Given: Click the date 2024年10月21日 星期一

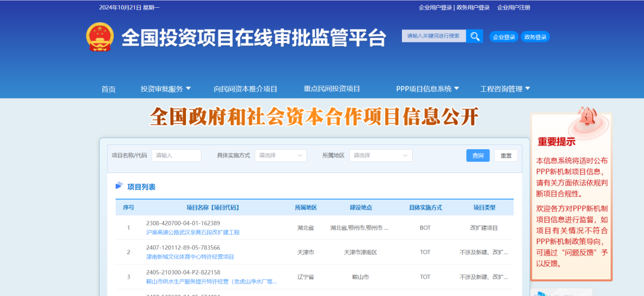Looking at the screenshot, I should pyautogui.click(x=129, y=7).
